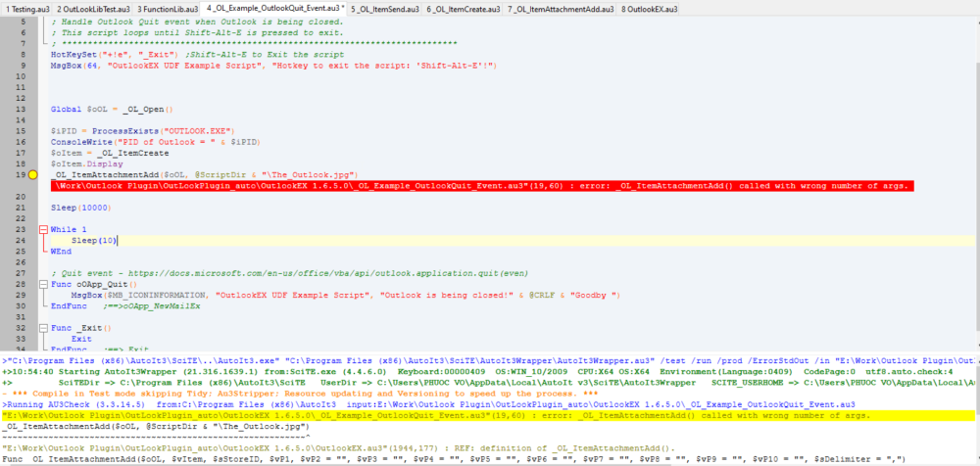Click the "REF: definition of _OL_ItemAttachmentAdd()" output line
The height and width of the screenshot is (466, 980).
coord(339,448)
